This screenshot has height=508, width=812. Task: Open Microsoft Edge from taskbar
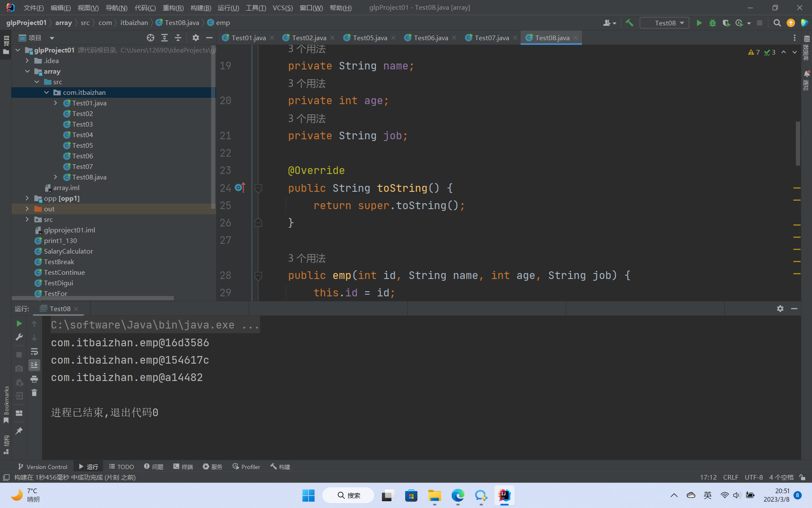(x=458, y=495)
